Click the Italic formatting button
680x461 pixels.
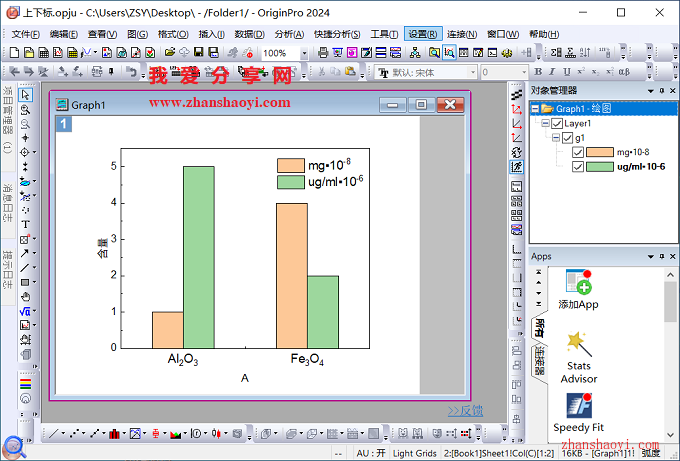(x=552, y=72)
